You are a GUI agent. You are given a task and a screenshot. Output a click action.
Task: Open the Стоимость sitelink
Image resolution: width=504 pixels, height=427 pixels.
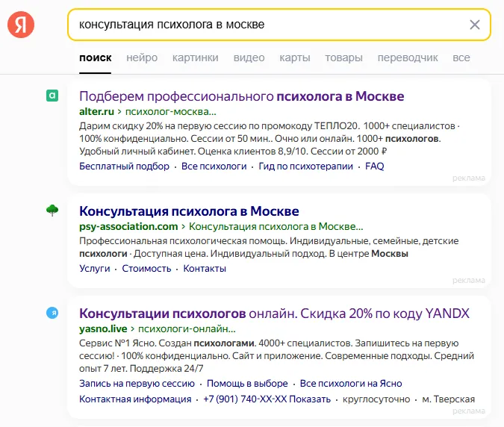click(x=146, y=268)
